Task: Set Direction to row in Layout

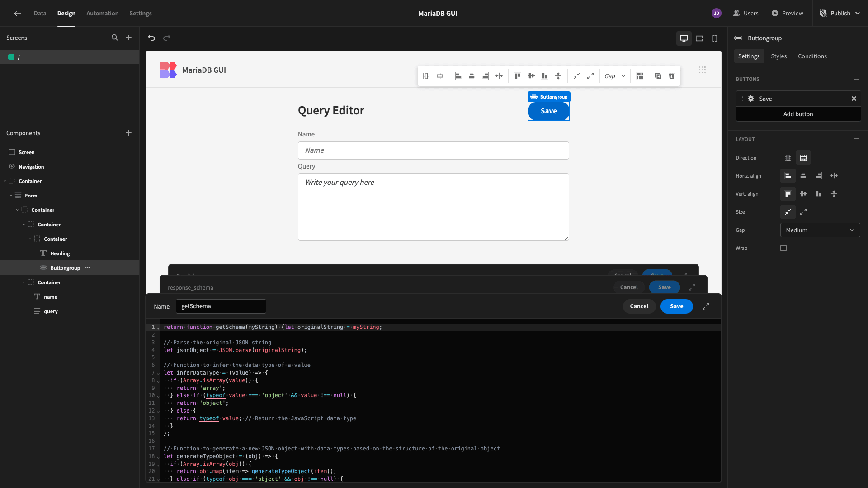Action: 803,158
